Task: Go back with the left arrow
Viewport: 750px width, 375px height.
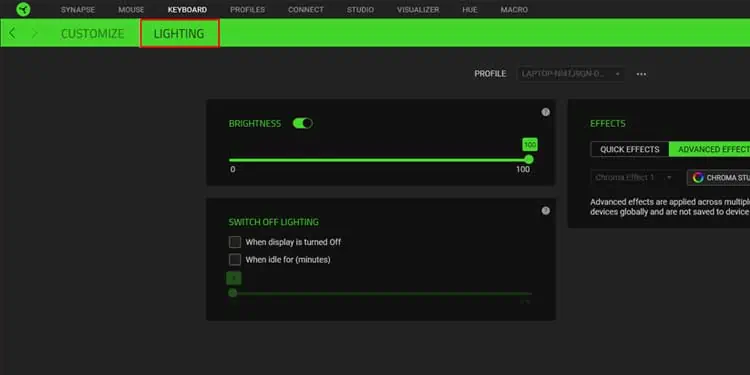Action: (12, 33)
